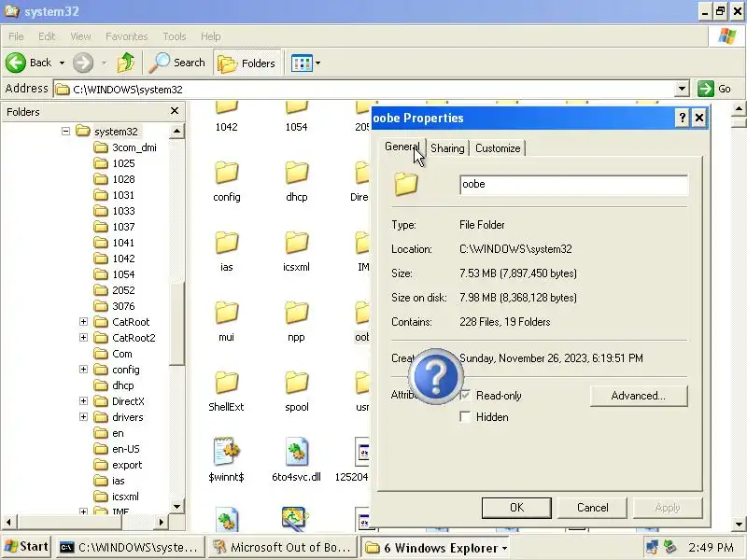
Task: Expand the DirectX tree node
Action: point(83,401)
